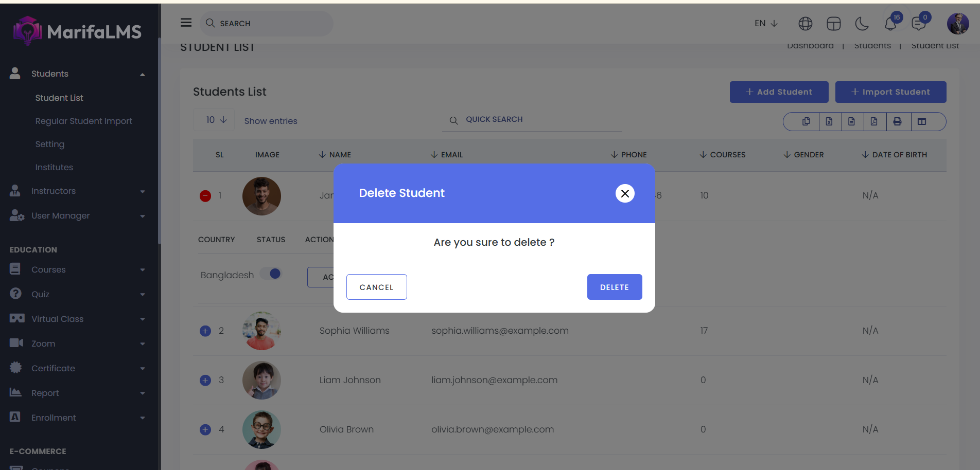Expand row 2 details for Sophia Williams

[x=205, y=331]
